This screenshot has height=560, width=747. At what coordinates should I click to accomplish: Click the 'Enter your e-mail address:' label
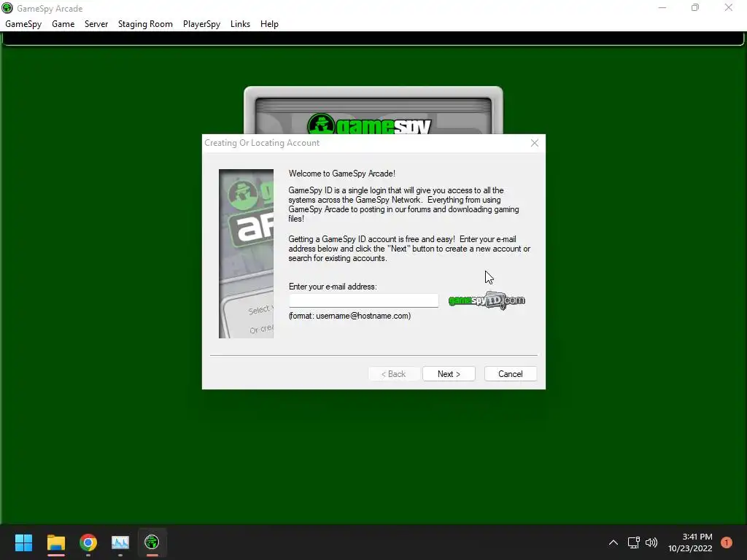[x=333, y=287]
